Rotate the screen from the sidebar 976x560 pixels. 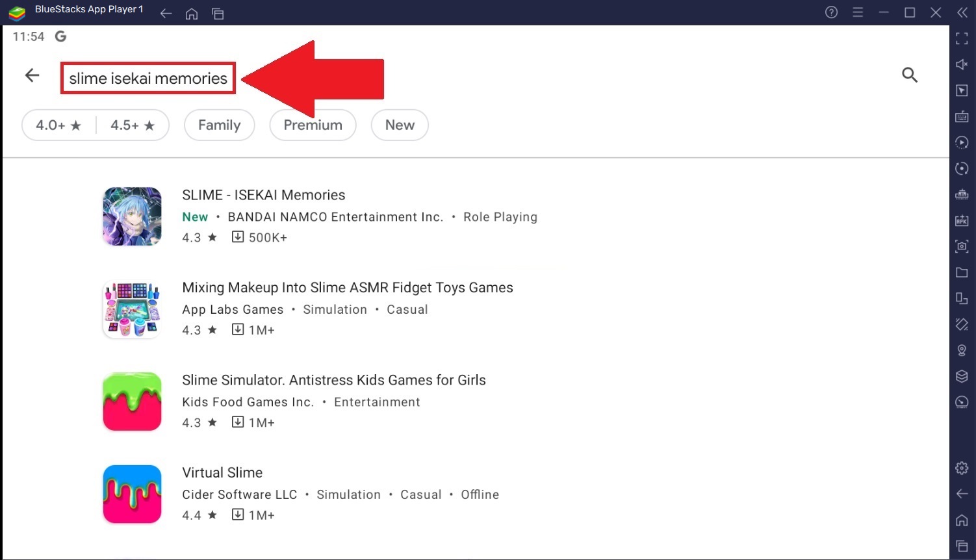click(x=962, y=324)
